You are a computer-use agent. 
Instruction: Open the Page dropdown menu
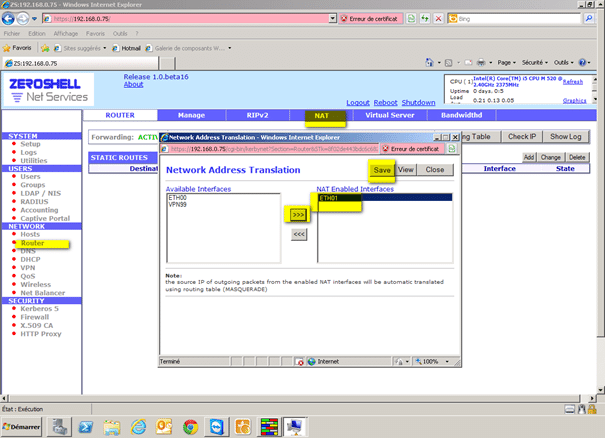[x=506, y=62]
